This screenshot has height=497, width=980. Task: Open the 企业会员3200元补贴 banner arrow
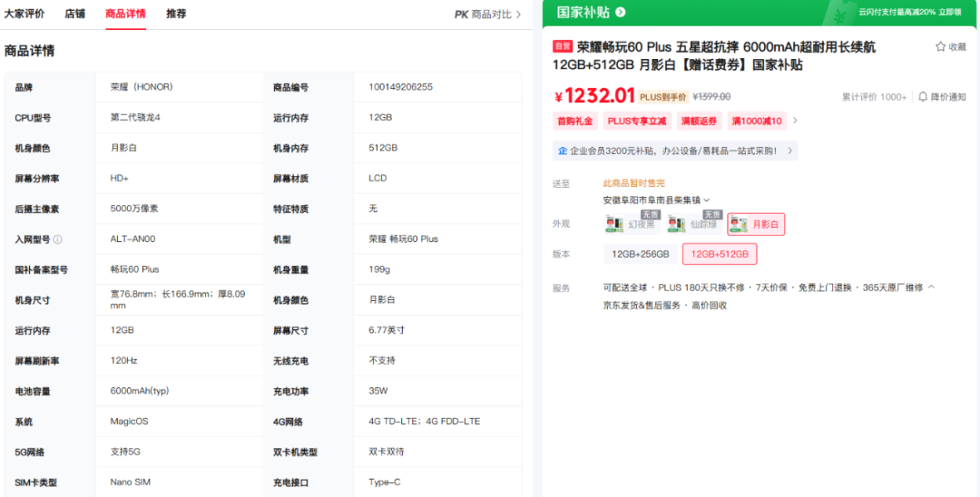click(x=789, y=151)
